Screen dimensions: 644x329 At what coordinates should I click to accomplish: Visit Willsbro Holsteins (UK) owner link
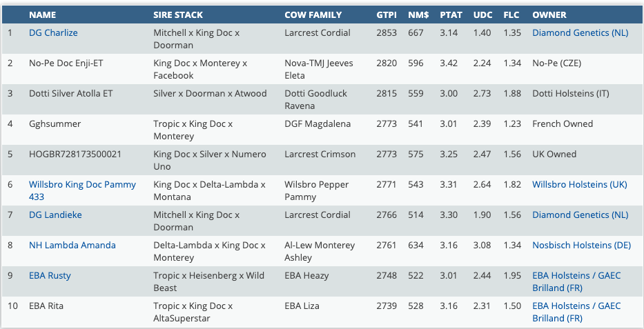pos(580,185)
